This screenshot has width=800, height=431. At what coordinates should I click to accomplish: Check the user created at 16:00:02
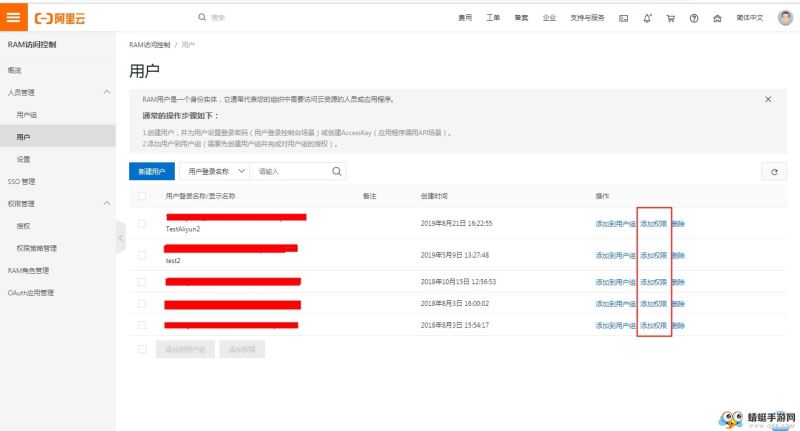[x=142, y=303]
